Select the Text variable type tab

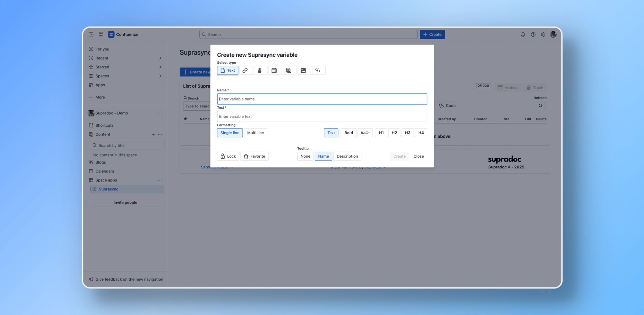(x=227, y=70)
